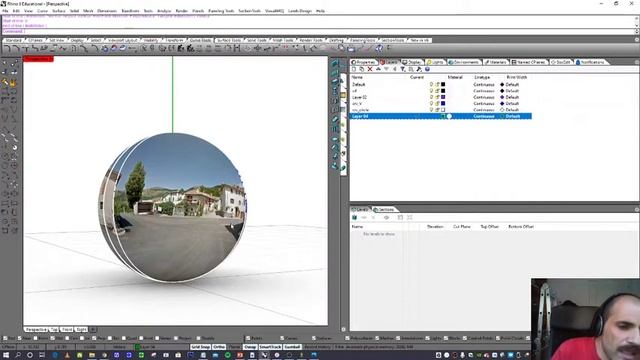Viewport: 640px width, 360px height.
Task: Open linetype dropdown for Layer 02
Action: [484, 97]
